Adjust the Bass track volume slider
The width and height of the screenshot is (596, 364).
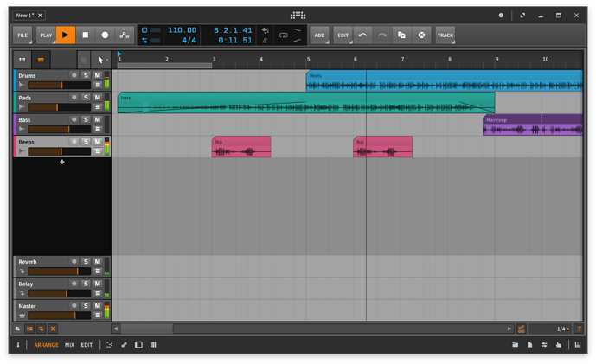(x=60, y=129)
